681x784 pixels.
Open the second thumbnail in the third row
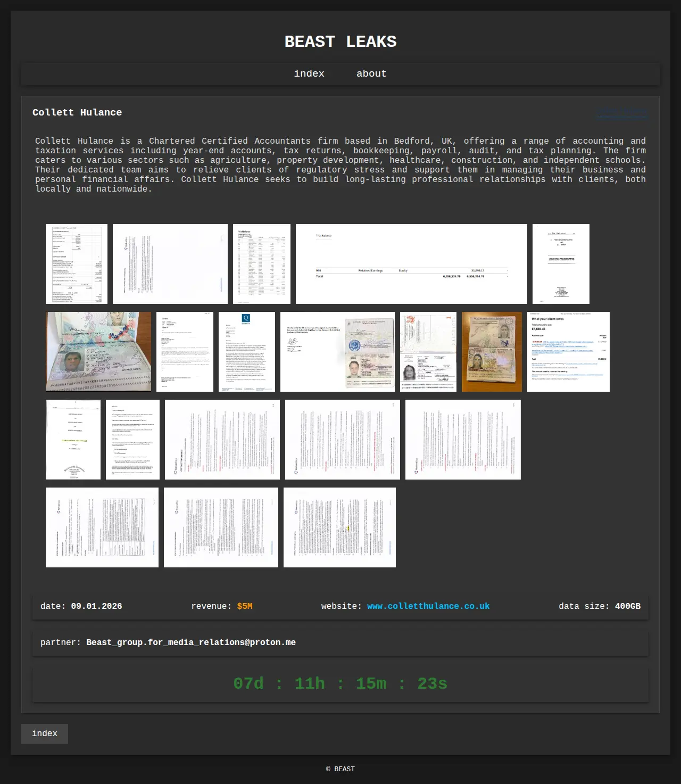click(132, 440)
